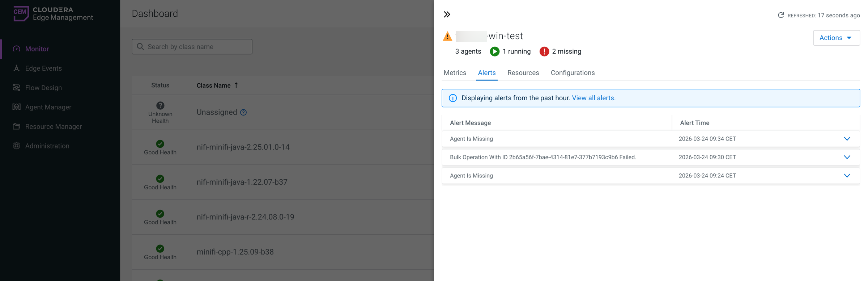Expand the 09:24 Agent Is Missing alert
The width and height of the screenshot is (868, 281).
point(847,176)
